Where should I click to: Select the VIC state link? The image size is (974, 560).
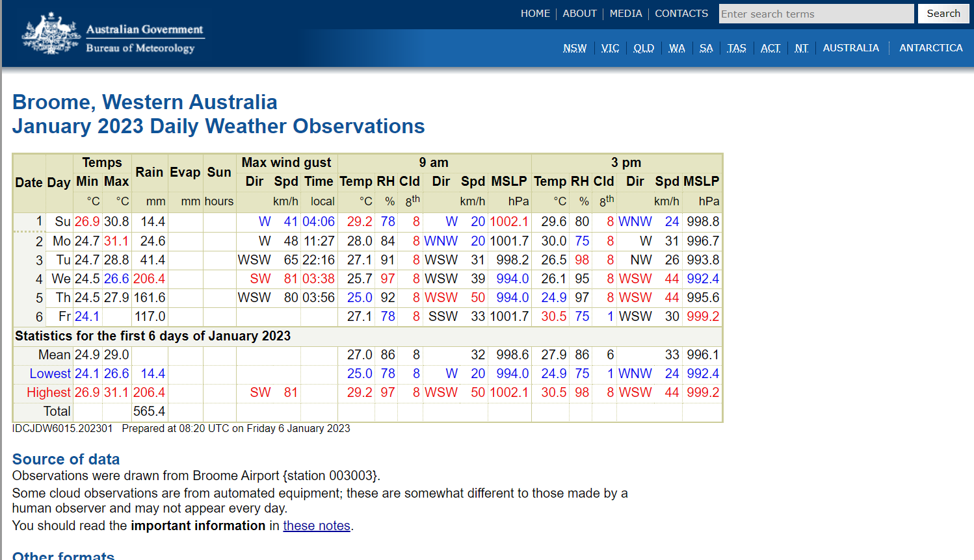pyautogui.click(x=610, y=48)
